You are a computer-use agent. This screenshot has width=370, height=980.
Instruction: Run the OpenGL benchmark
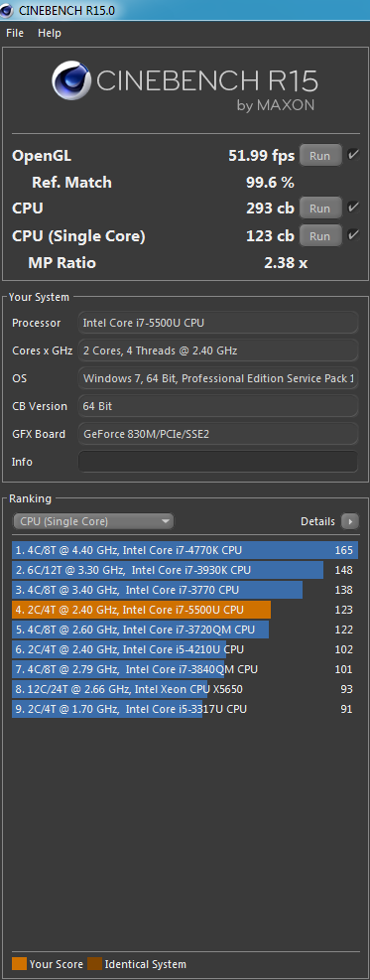point(320,156)
